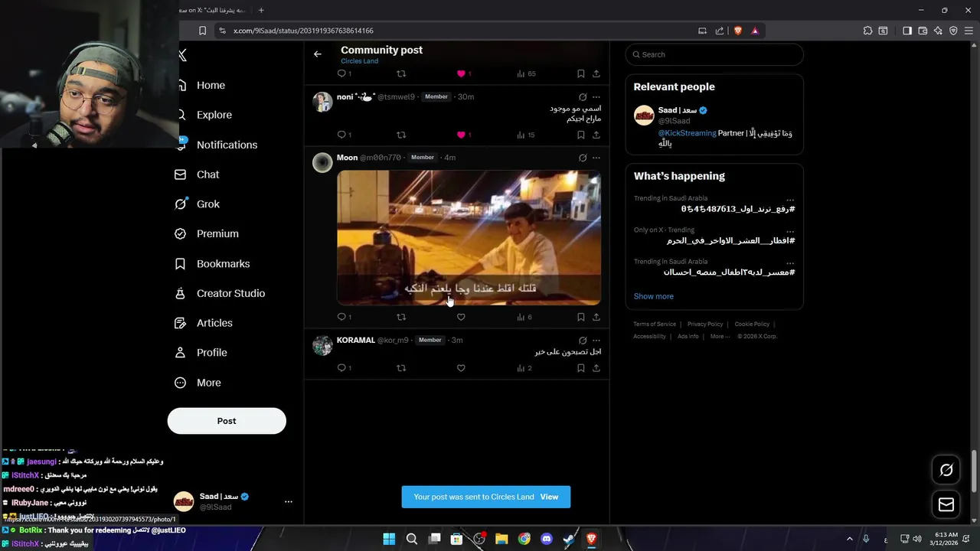Open Circles Land community link
This screenshot has height=551, width=980.
tap(359, 61)
